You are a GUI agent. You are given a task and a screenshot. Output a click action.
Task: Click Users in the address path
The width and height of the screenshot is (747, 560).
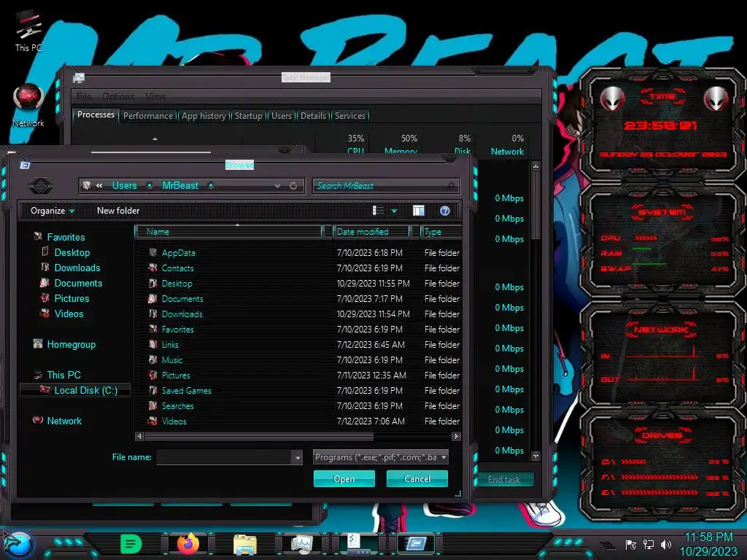[124, 185]
